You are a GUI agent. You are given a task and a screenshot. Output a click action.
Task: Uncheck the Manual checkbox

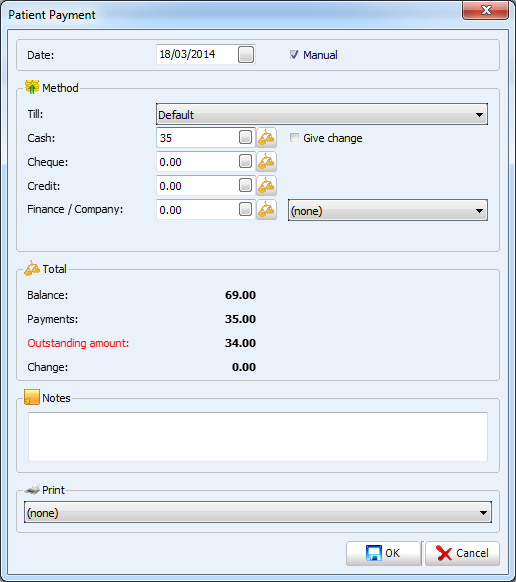[x=294, y=55]
